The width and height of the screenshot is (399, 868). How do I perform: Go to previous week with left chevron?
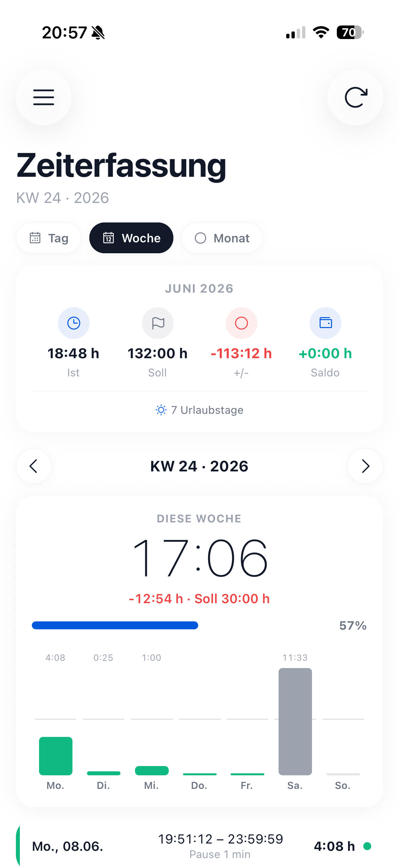click(x=34, y=466)
